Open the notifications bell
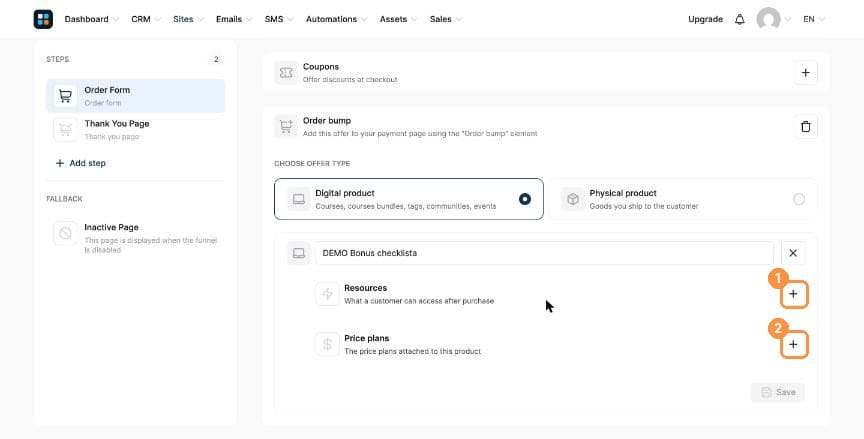The image size is (864, 439). (x=739, y=19)
